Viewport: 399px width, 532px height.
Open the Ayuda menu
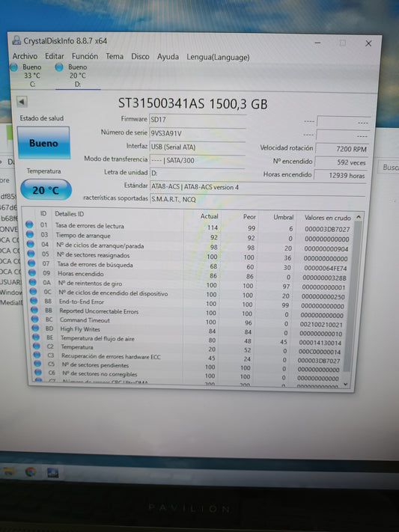pyautogui.click(x=168, y=57)
